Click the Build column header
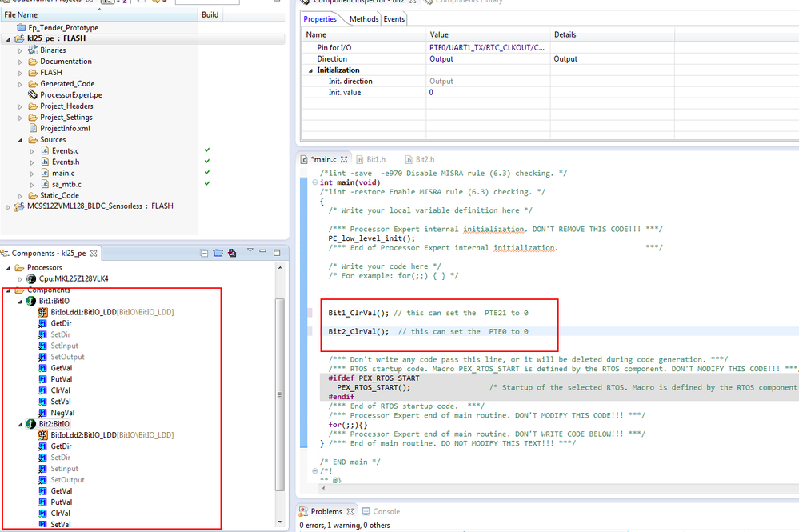 [x=210, y=14]
